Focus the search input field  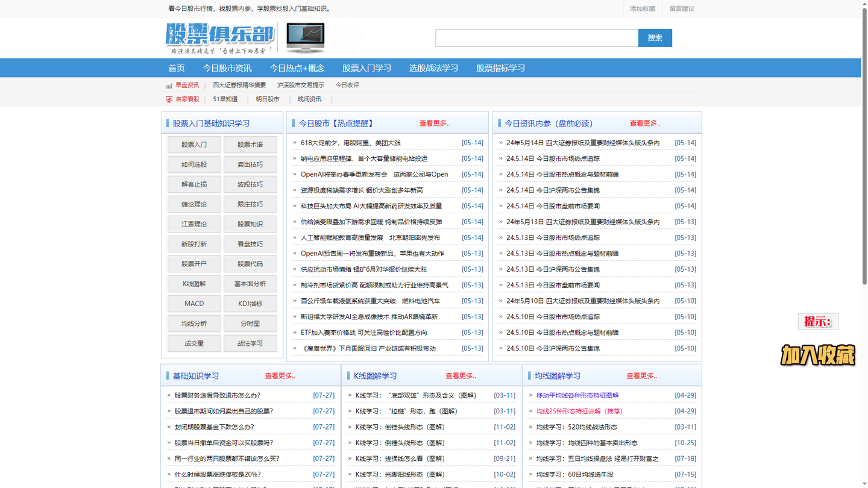pyautogui.click(x=537, y=38)
